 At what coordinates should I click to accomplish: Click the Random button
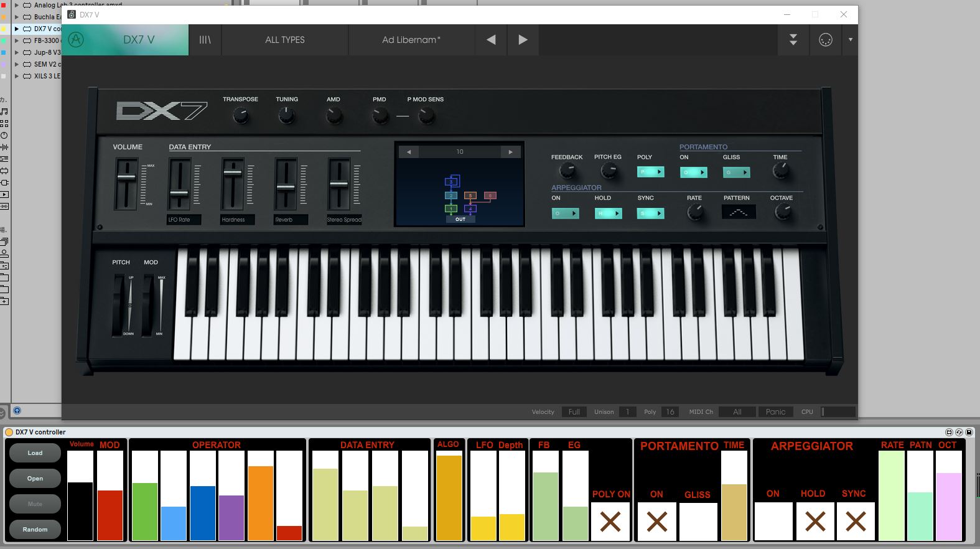[35, 529]
